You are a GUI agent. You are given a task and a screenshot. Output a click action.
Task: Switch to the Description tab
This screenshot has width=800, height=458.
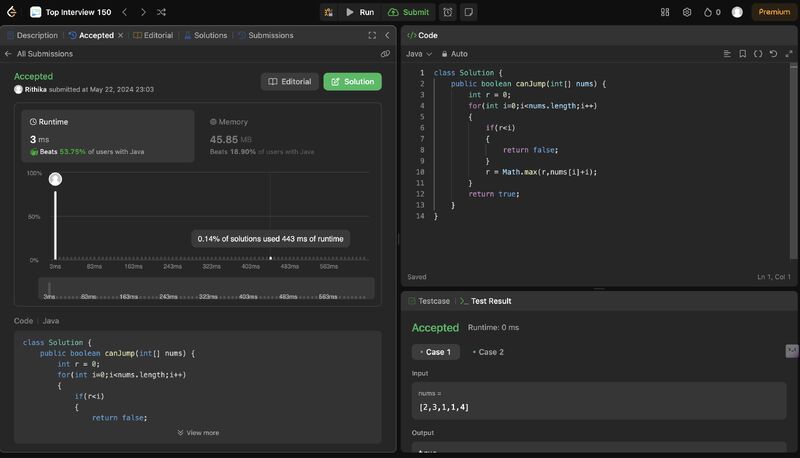[32, 35]
